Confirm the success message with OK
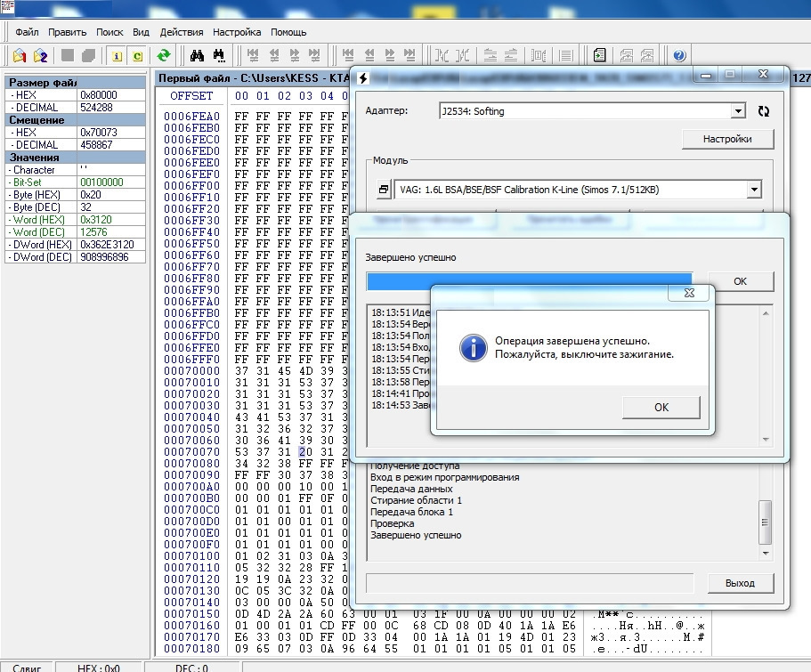The image size is (811, 672). [x=661, y=407]
